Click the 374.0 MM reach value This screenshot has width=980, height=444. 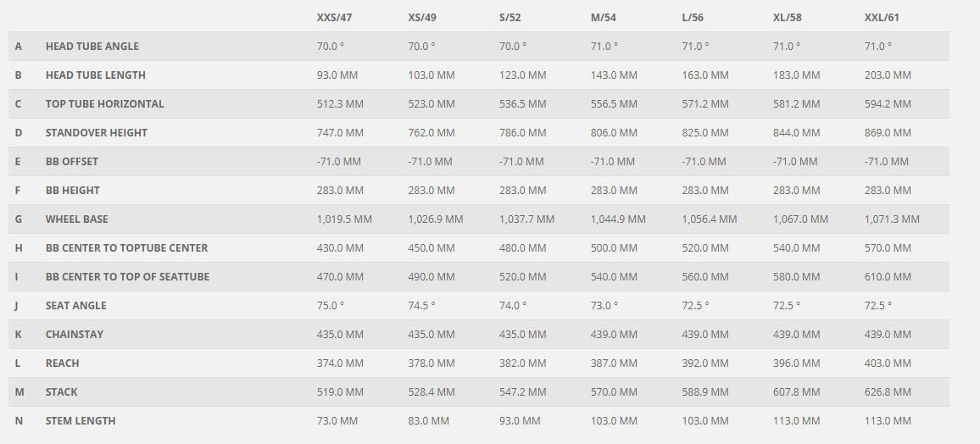(340, 364)
